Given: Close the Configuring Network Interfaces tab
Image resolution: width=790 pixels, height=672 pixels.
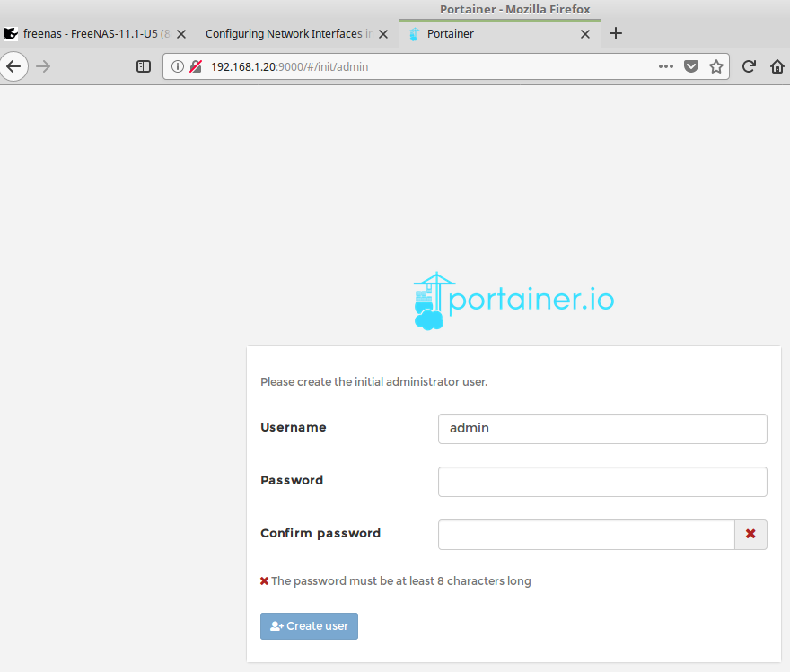Looking at the screenshot, I should (x=383, y=34).
